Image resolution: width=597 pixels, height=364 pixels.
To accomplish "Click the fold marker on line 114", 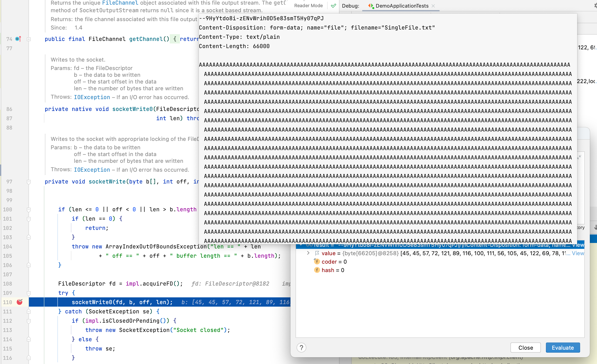I will [x=28, y=339].
